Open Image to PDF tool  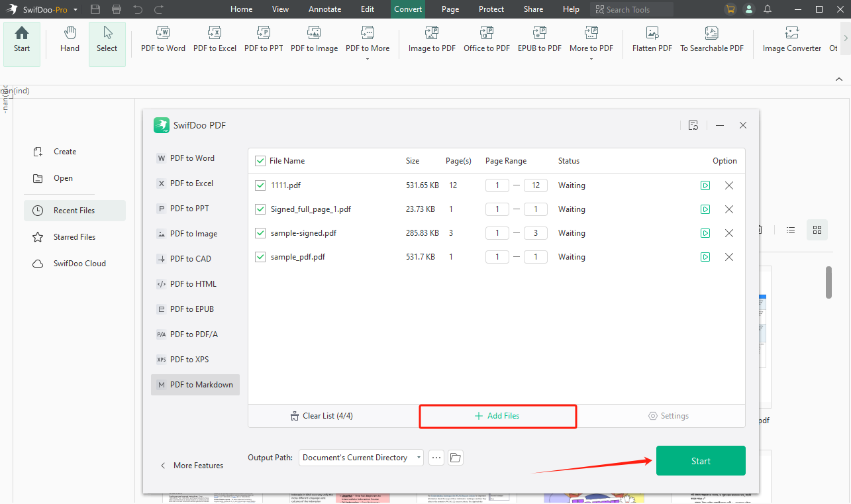(432, 39)
